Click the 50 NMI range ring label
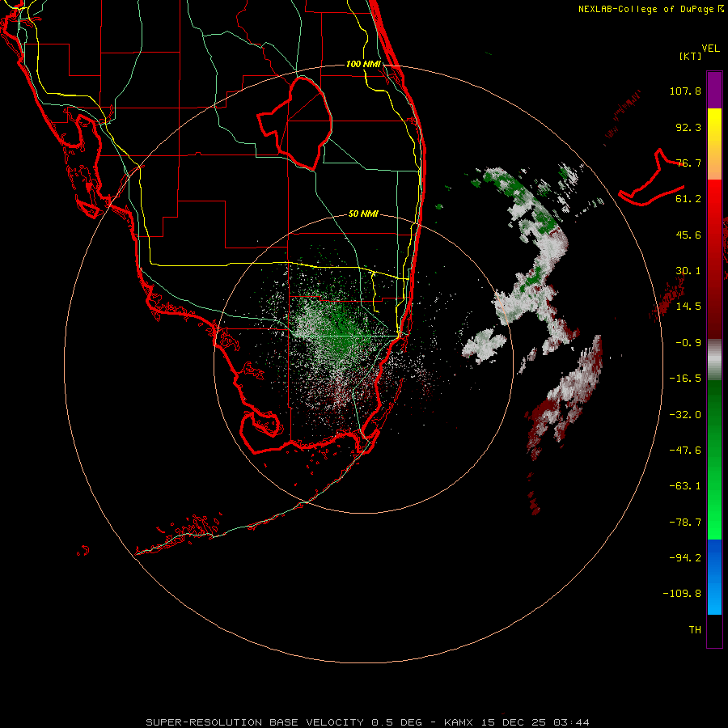Image resolution: width=728 pixels, height=728 pixels. point(363,214)
